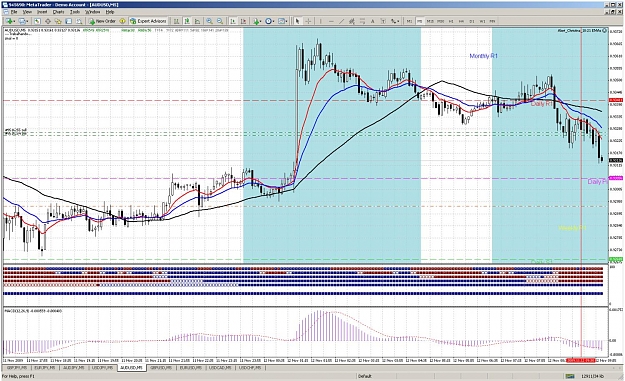
Task: Open the Arrows objects dropdown
Action: [x=395, y=21]
